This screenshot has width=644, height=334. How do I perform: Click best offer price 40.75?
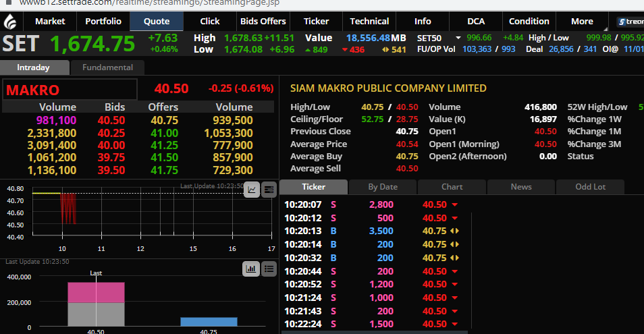click(164, 120)
